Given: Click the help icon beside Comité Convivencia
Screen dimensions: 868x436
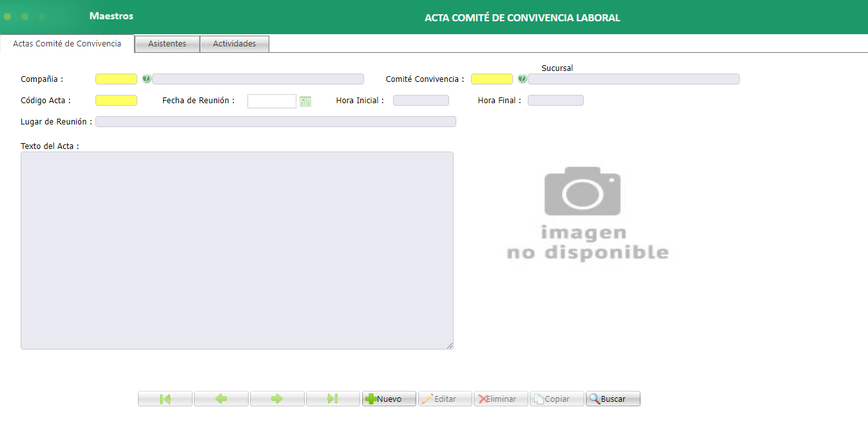Looking at the screenshot, I should tap(522, 79).
